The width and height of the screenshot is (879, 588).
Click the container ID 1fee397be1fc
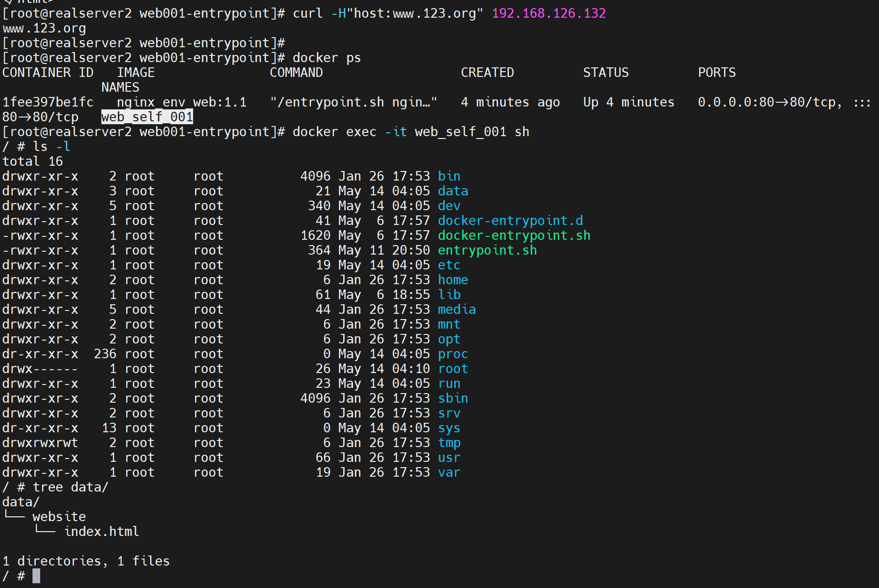pyautogui.click(x=48, y=102)
